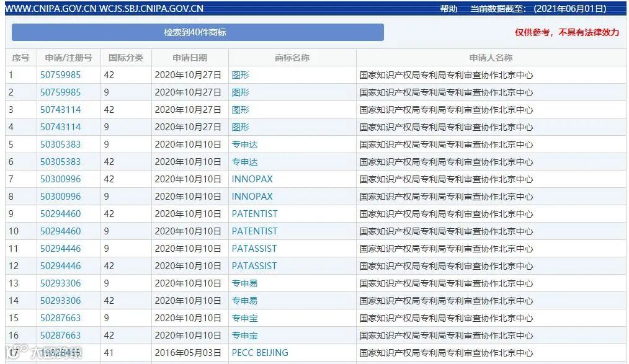This screenshot has height=364, width=629.
Task: Open the 专申宝 trademark in row 16
Action: tap(244, 335)
